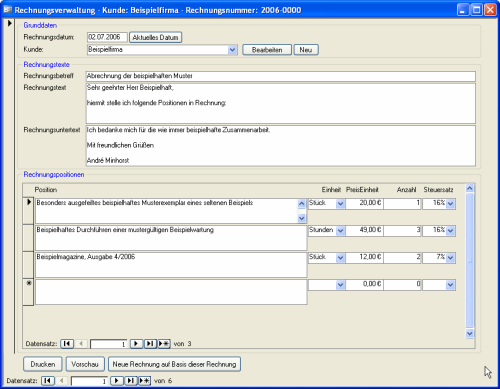Select record selector of Beispielmagazine row

click(28, 265)
